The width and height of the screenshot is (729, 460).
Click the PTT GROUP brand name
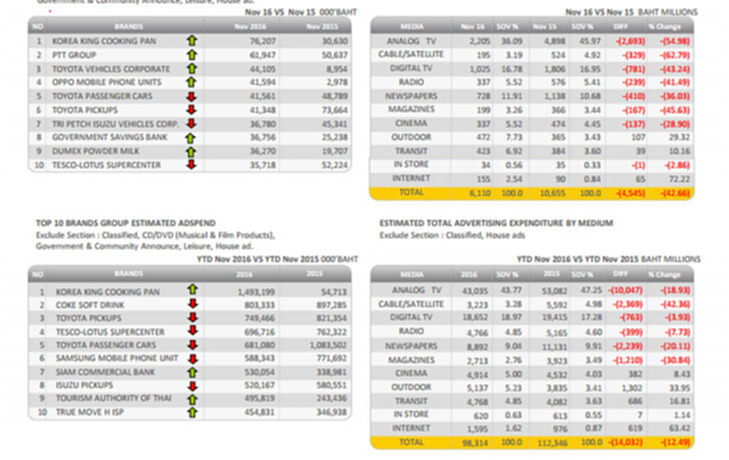[74, 55]
